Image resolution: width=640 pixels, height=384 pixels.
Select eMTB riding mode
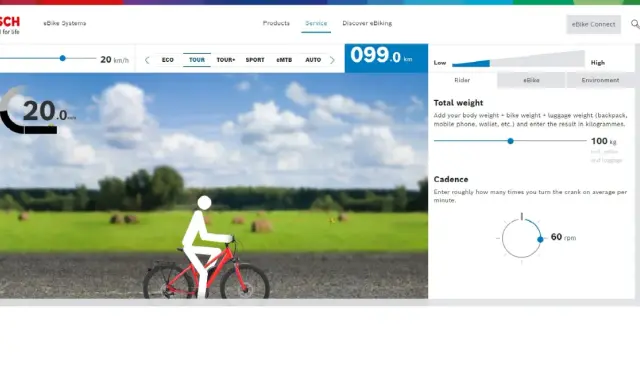click(x=284, y=60)
